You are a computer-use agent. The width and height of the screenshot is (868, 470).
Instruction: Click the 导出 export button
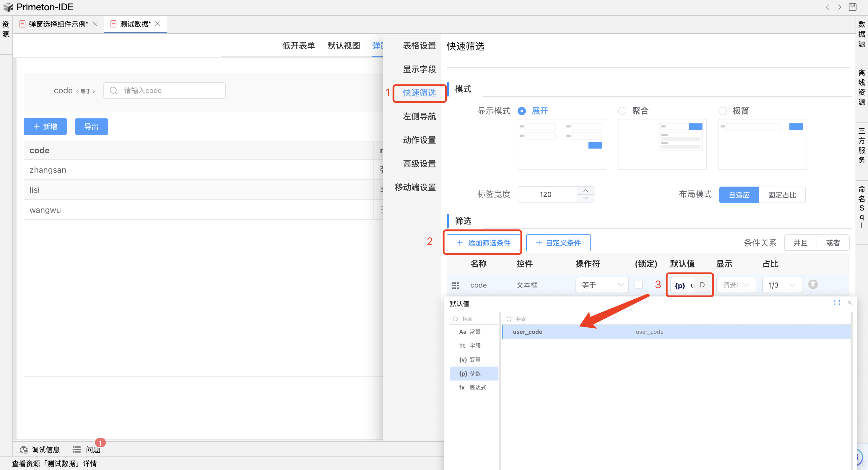click(91, 127)
